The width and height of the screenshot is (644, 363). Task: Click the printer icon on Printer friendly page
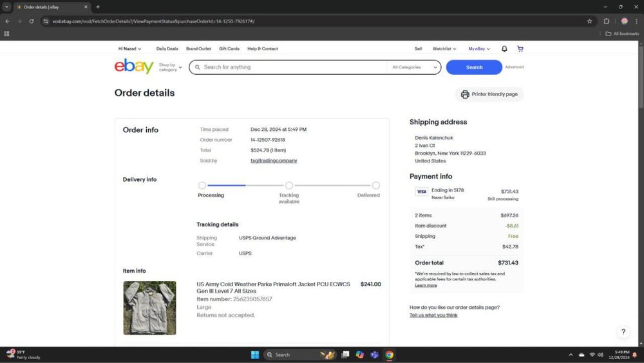[464, 94]
